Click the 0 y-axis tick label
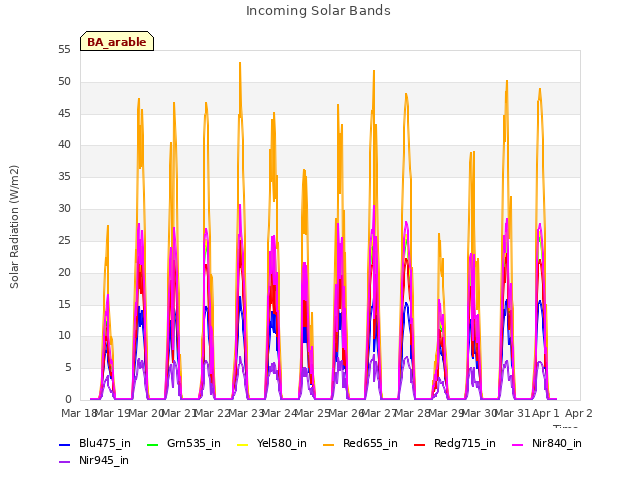This screenshot has width=640, height=480. coord(68,399)
